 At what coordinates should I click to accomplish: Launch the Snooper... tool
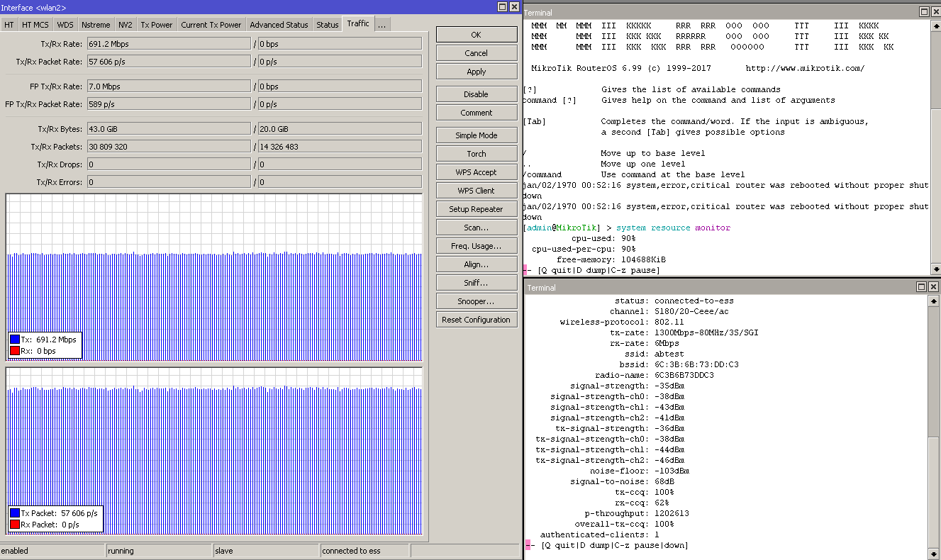click(476, 301)
